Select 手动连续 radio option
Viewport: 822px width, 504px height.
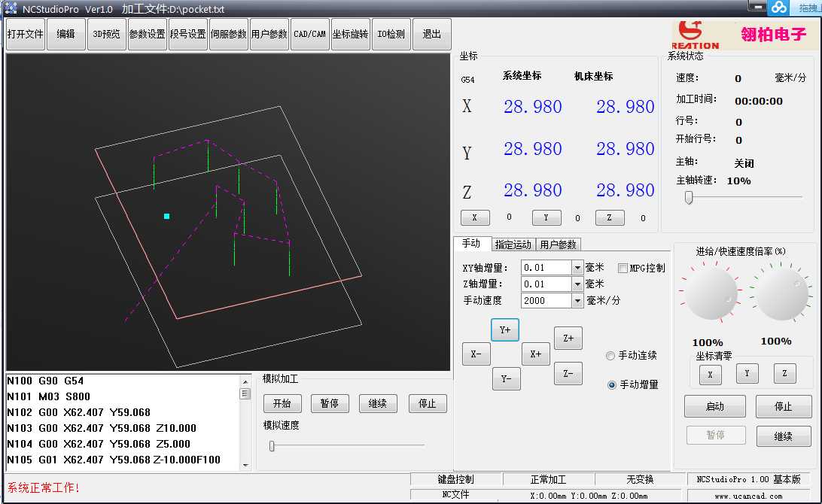tap(610, 356)
